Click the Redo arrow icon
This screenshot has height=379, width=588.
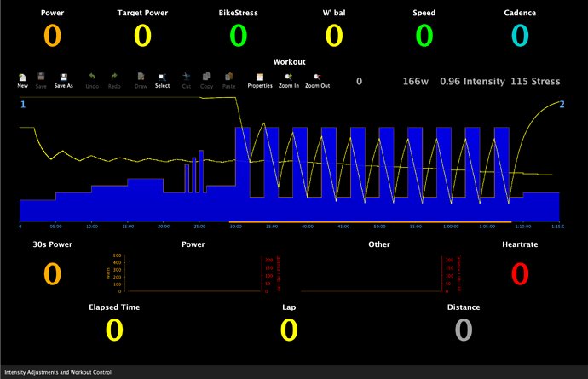click(x=114, y=77)
